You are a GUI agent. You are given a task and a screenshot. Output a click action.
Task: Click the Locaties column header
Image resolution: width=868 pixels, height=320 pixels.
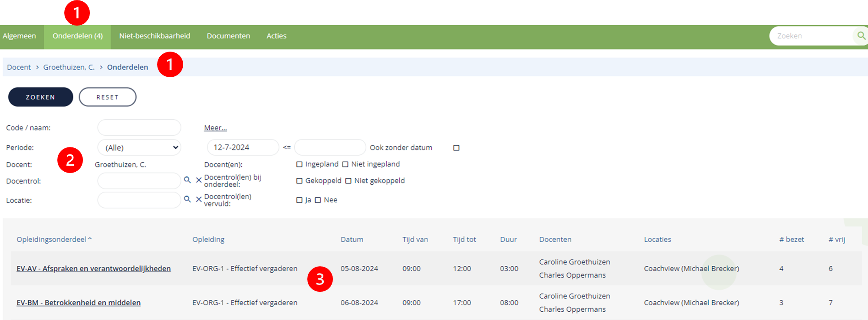[658, 239]
